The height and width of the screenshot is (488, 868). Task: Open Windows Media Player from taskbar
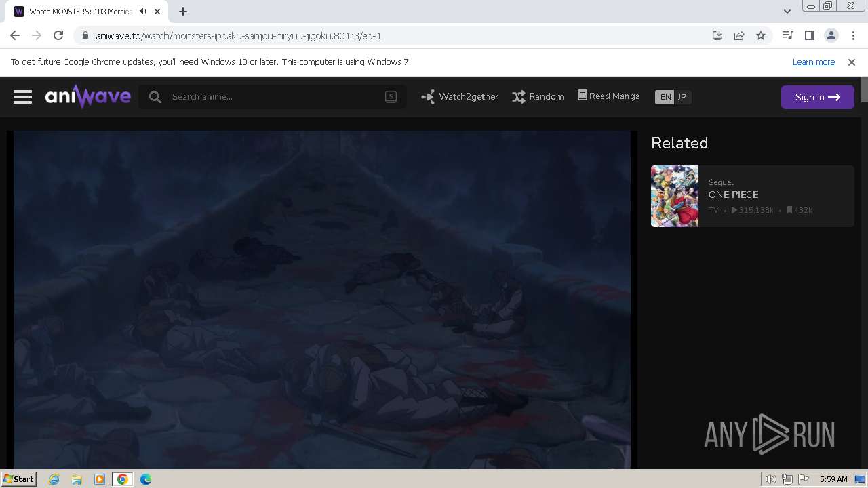point(100,479)
